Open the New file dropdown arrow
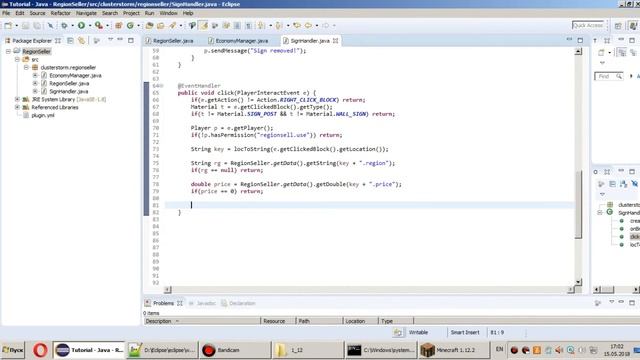The width and height of the screenshot is (640, 360). [16, 26]
